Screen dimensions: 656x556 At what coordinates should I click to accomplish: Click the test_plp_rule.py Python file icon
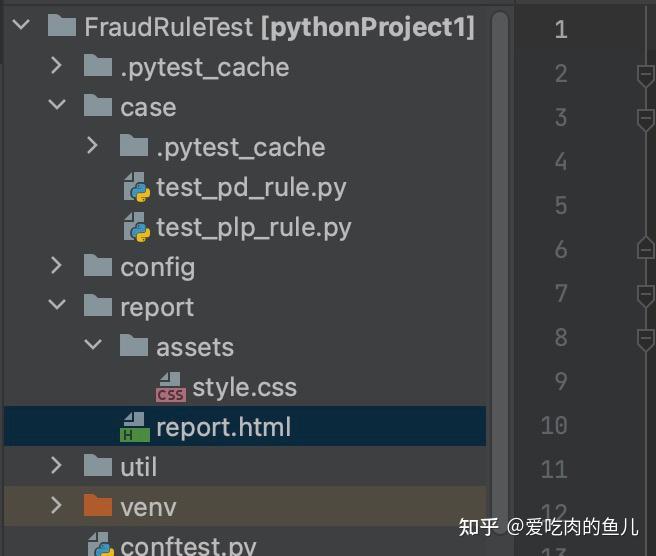[x=136, y=228]
